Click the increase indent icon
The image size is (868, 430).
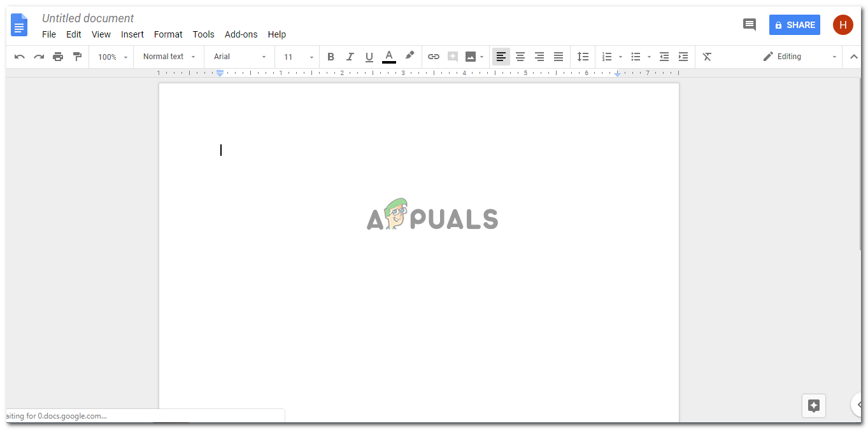click(683, 57)
